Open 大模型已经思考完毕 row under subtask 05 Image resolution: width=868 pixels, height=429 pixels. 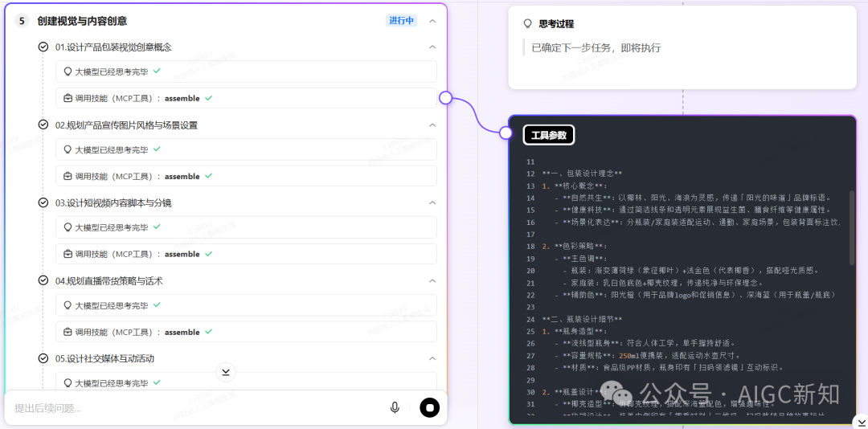(x=247, y=382)
